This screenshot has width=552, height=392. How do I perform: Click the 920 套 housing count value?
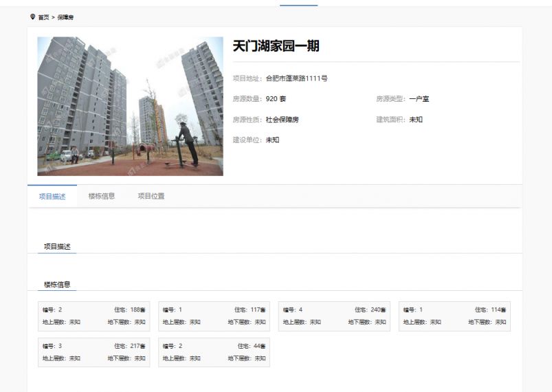pos(276,99)
